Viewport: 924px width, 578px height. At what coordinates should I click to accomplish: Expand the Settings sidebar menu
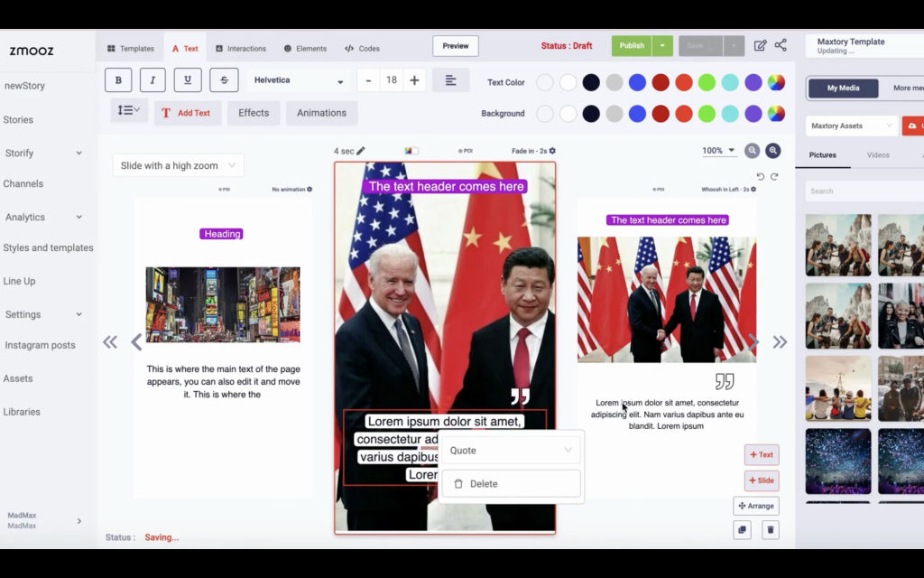(79, 314)
